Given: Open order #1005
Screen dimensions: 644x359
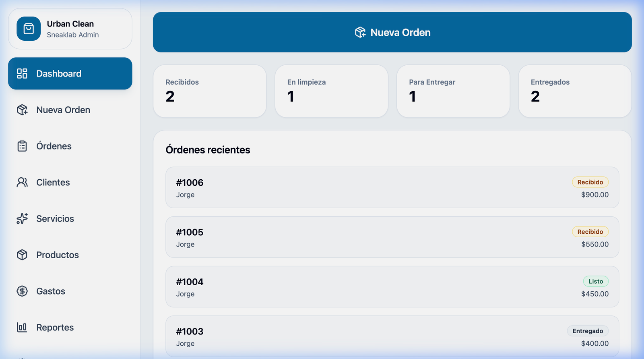Looking at the screenshot, I should click(392, 237).
